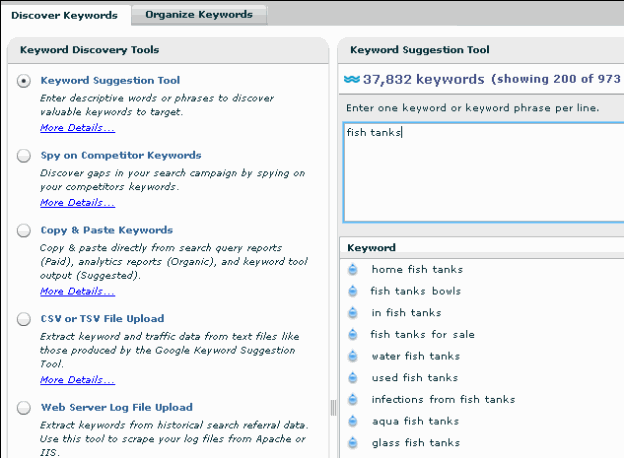The width and height of the screenshot is (624, 458).
Task: Open More Details link under Keyword Suggestion Tool
Action: pyautogui.click(x=77, y=128)
